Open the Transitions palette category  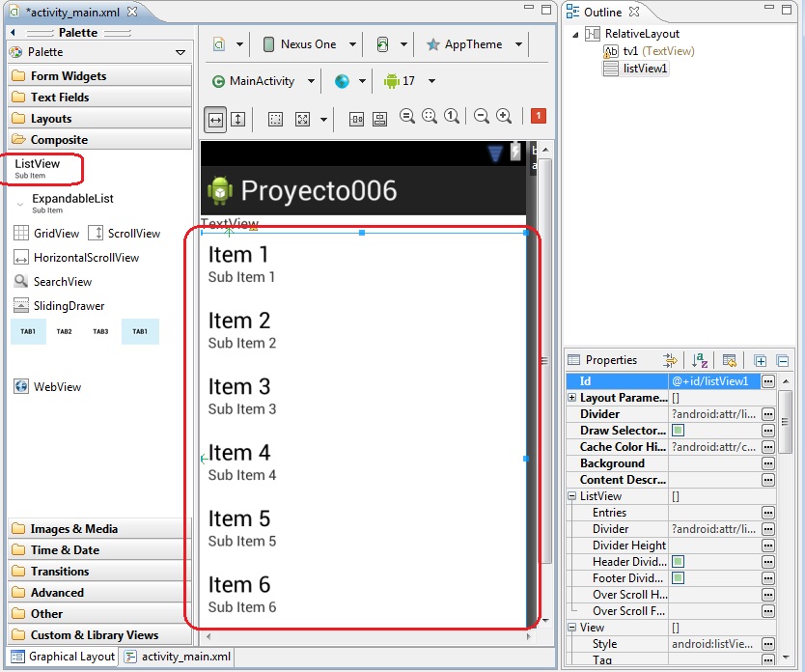click(99, 572)
